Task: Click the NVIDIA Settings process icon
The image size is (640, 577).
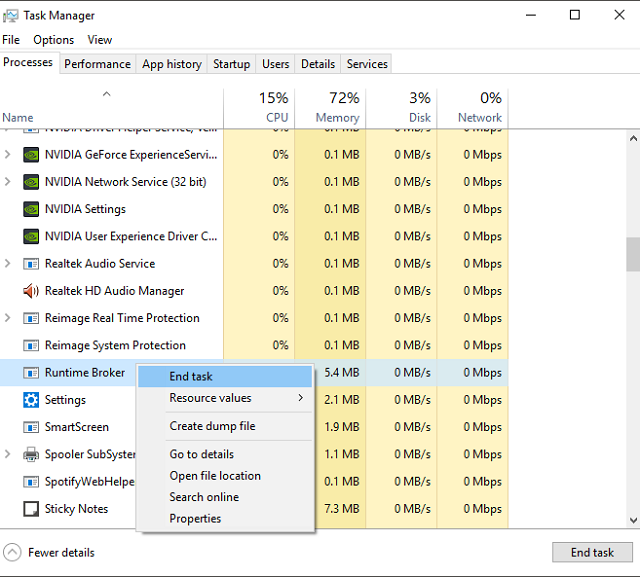Action: (x=31, y=209)
